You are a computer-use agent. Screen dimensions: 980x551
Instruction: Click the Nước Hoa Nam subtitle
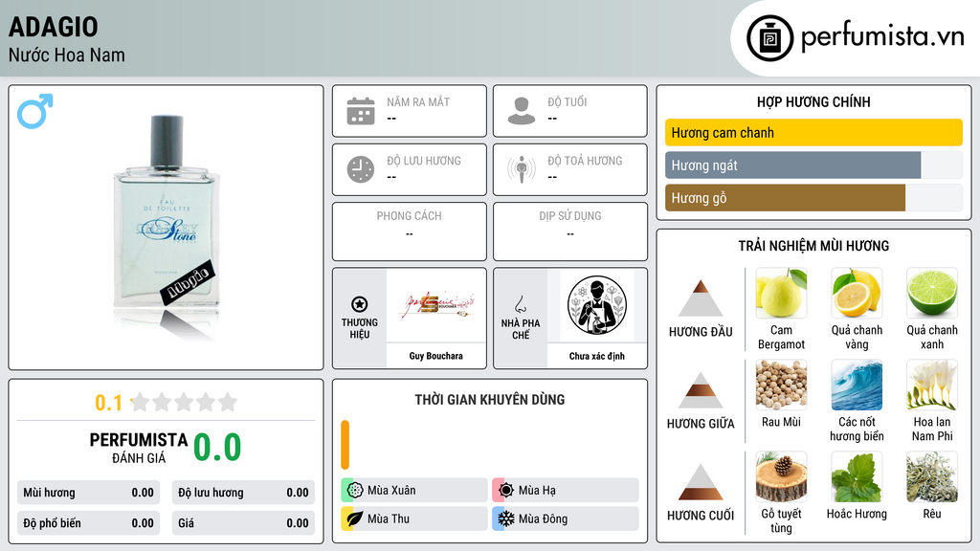point(66,55)
